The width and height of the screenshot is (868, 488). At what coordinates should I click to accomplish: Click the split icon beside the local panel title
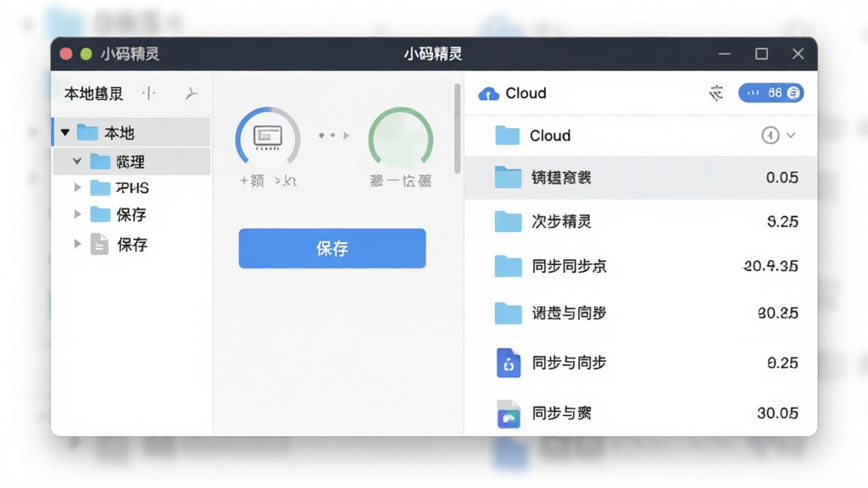pyautogui.click(x=149, y=93)
